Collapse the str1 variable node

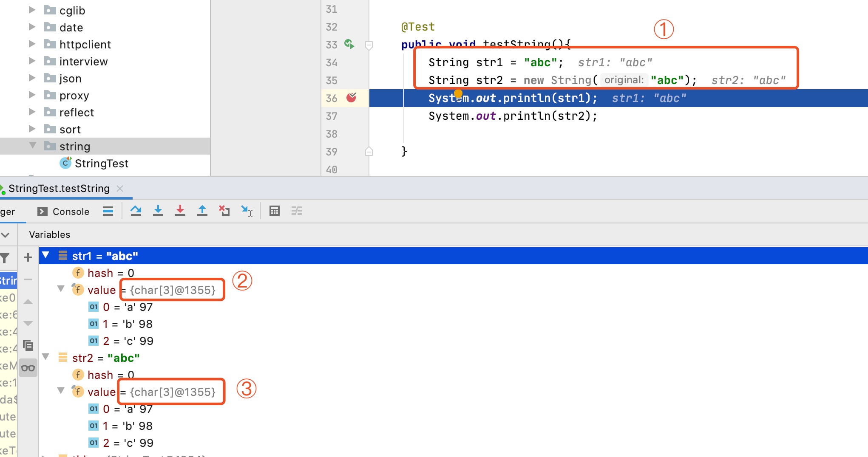click(x=46, y=255)
